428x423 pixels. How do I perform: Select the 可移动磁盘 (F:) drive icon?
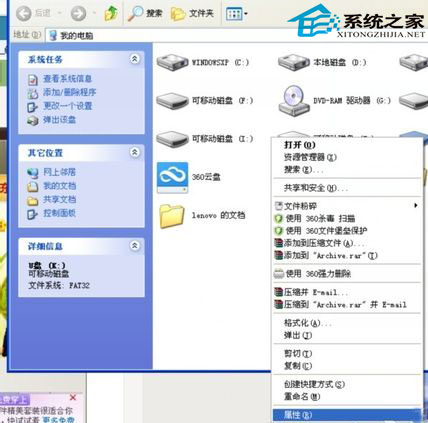tap(172, 101)
